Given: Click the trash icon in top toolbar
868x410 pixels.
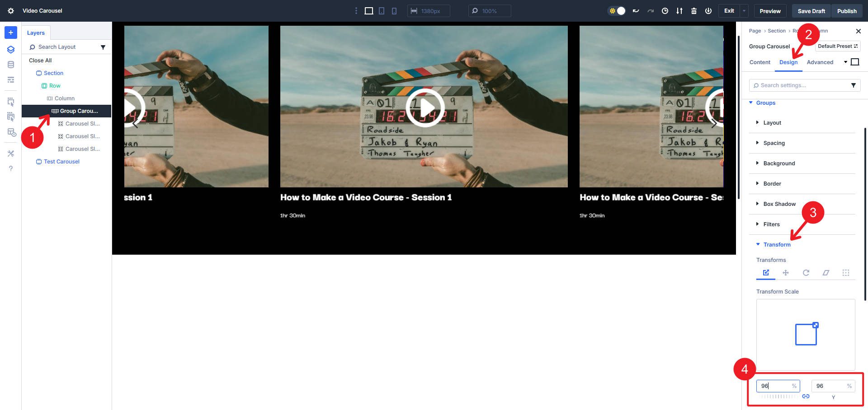Looking at the screenshot, I should coord(693,11).
